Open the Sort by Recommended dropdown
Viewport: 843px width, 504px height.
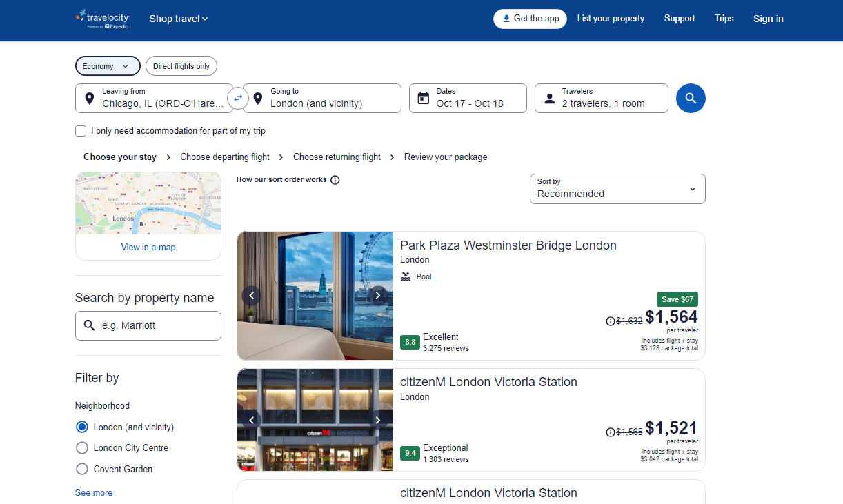[617, 189]
